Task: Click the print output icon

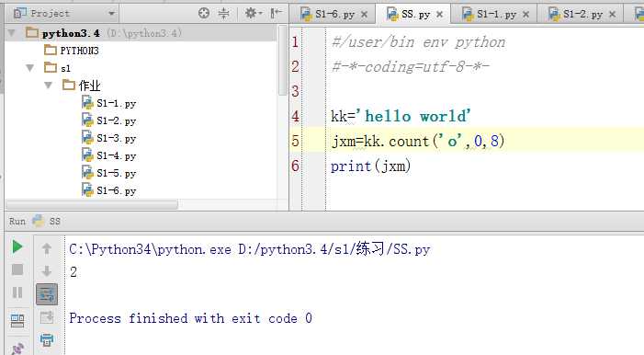Action: pos(47,339)
